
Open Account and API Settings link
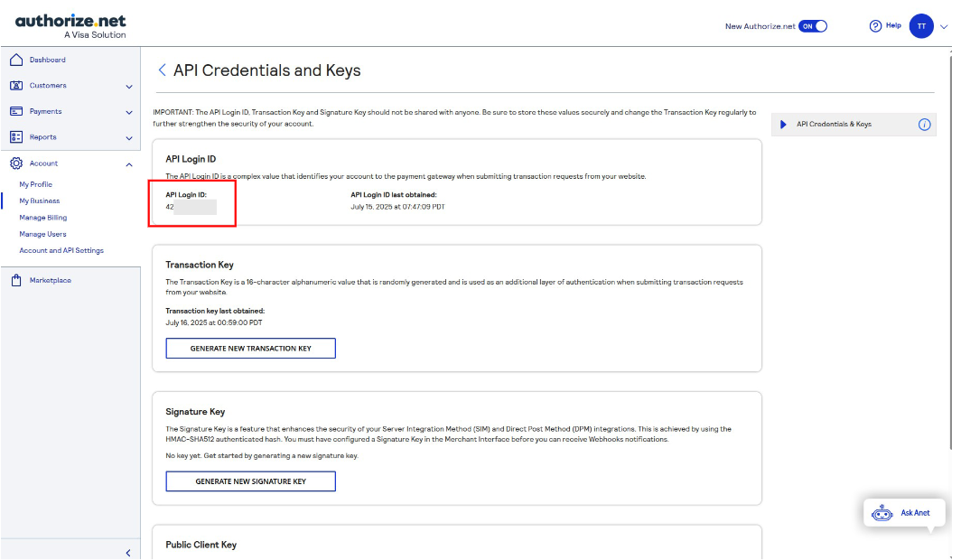(x=61, y=250)
